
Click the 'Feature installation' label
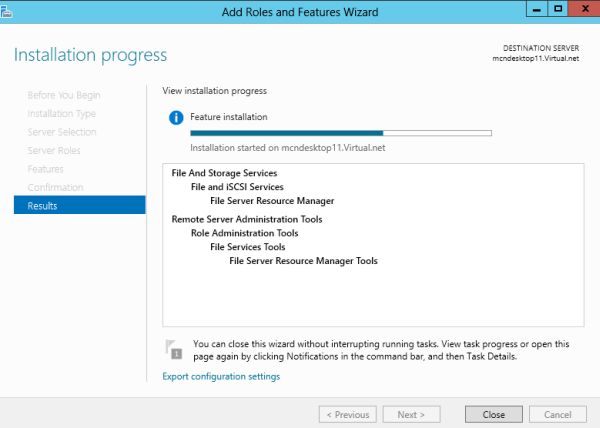pyautogui.click(x=229, y=117)
